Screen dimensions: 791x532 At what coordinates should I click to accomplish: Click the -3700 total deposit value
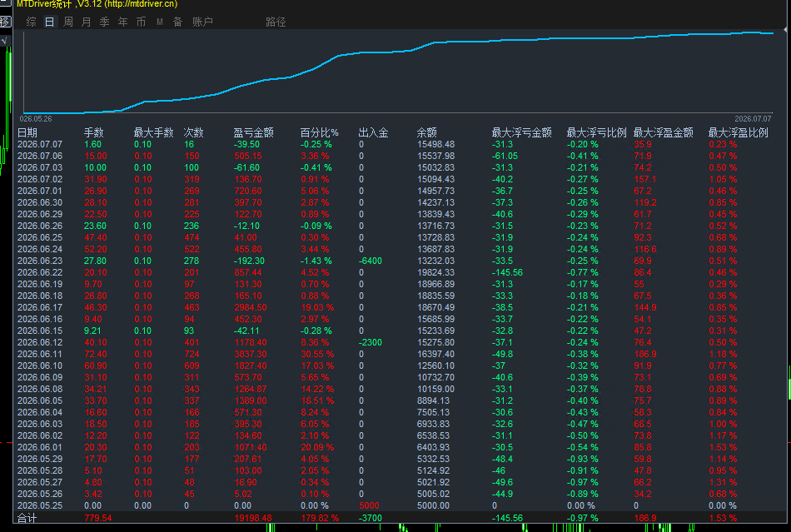click(x=371, y=518)
